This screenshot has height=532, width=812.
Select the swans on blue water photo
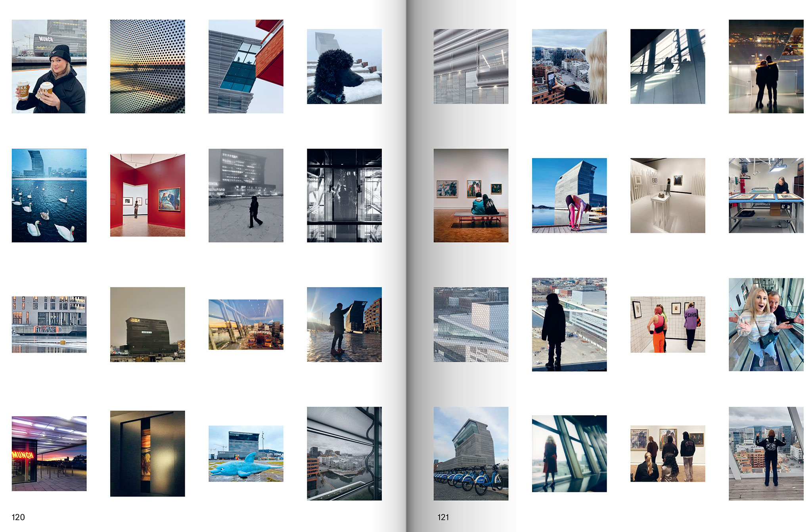(49, 196)
